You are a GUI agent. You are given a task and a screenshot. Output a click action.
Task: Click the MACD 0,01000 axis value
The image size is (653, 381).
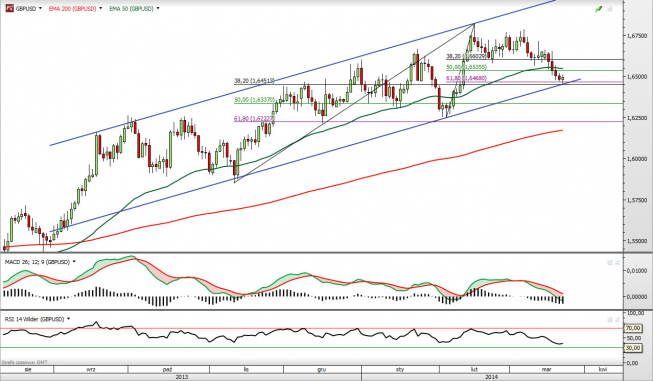coord(637,271)
